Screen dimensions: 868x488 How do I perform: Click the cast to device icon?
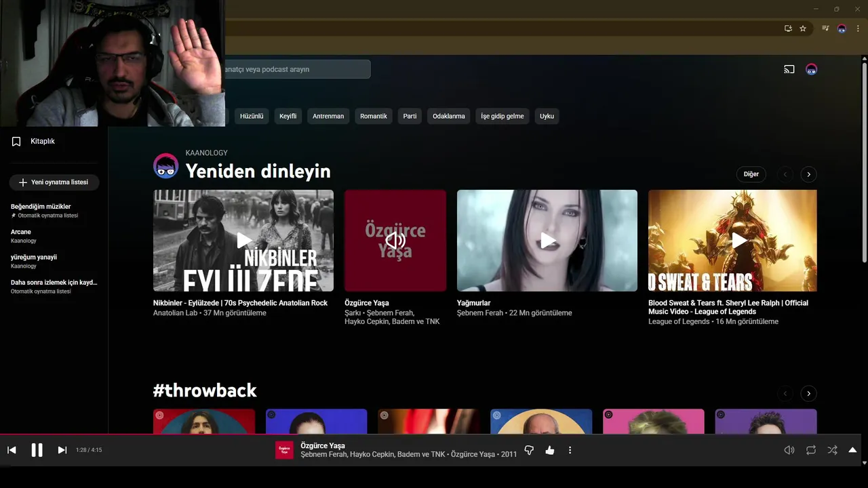click(x=789, y=69)
